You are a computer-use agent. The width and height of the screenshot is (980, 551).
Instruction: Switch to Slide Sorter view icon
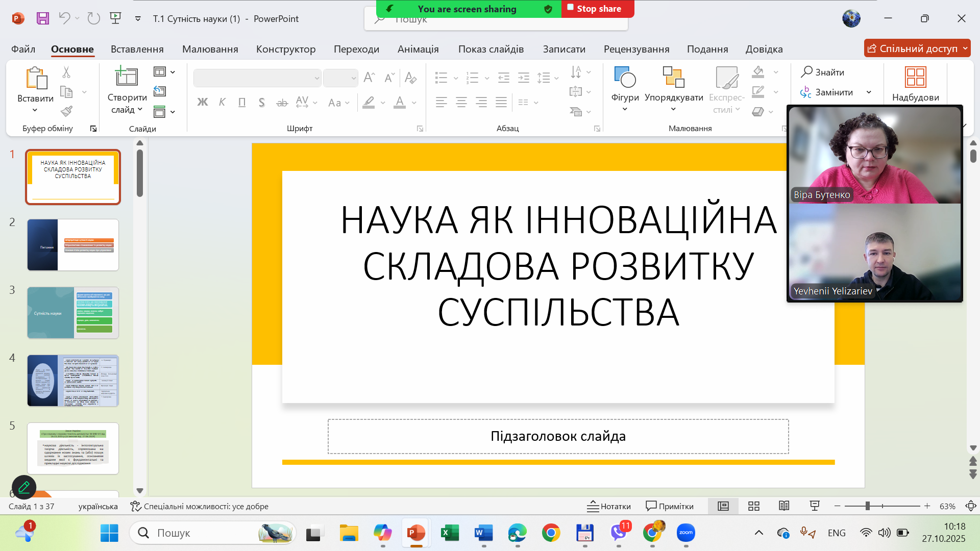pyautogui.click(x=754, y=506)
